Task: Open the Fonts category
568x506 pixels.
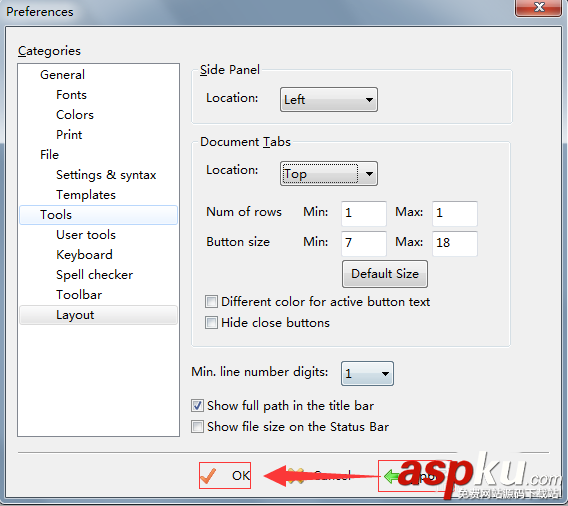Action: point(71,95)
